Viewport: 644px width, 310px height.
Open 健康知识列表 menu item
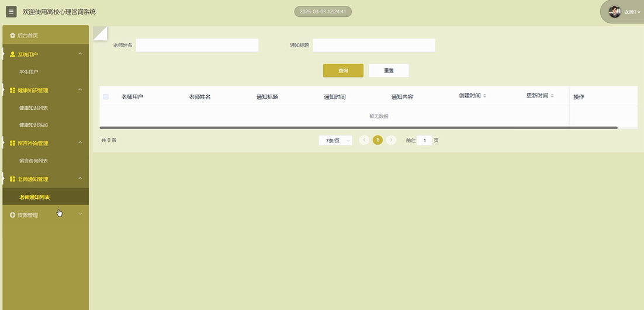33,108
